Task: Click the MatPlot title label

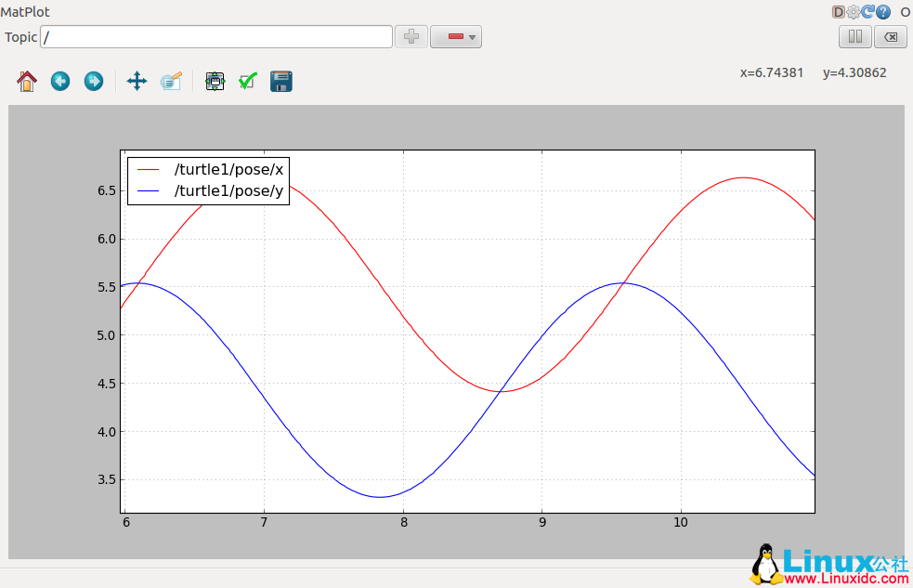Action: coord(25,12)
